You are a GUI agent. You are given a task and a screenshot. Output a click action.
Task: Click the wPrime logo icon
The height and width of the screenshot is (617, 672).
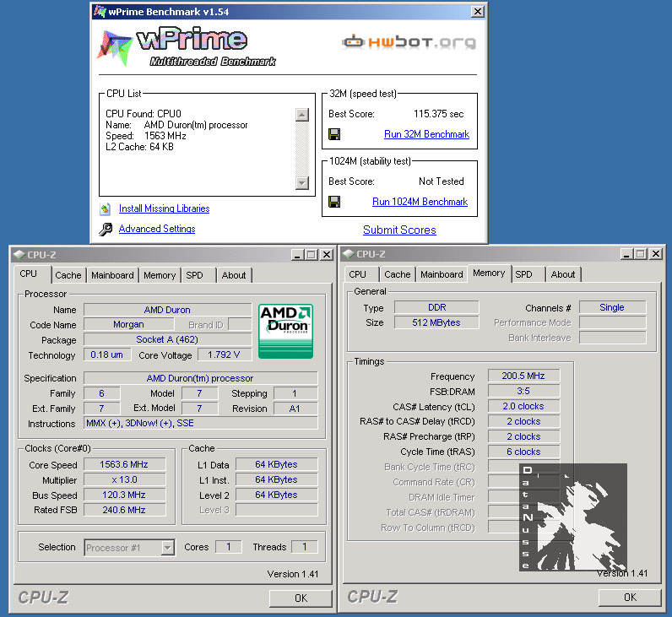coord(115,47)
